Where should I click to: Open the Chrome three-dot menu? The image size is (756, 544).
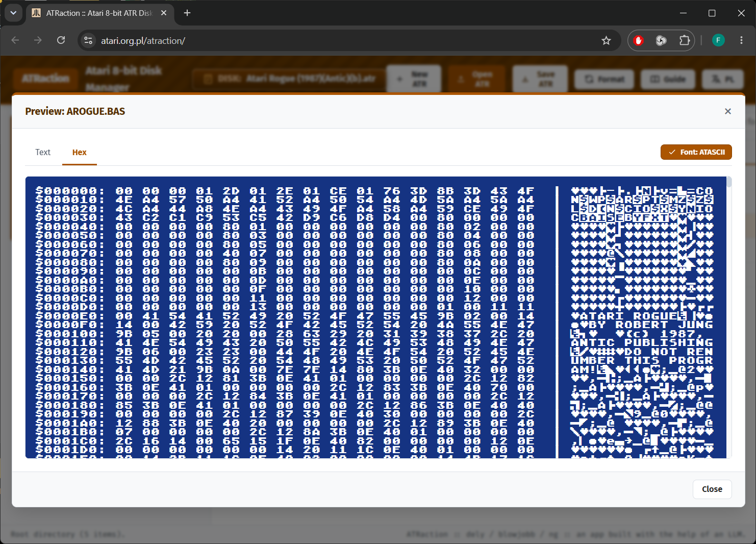741,40
